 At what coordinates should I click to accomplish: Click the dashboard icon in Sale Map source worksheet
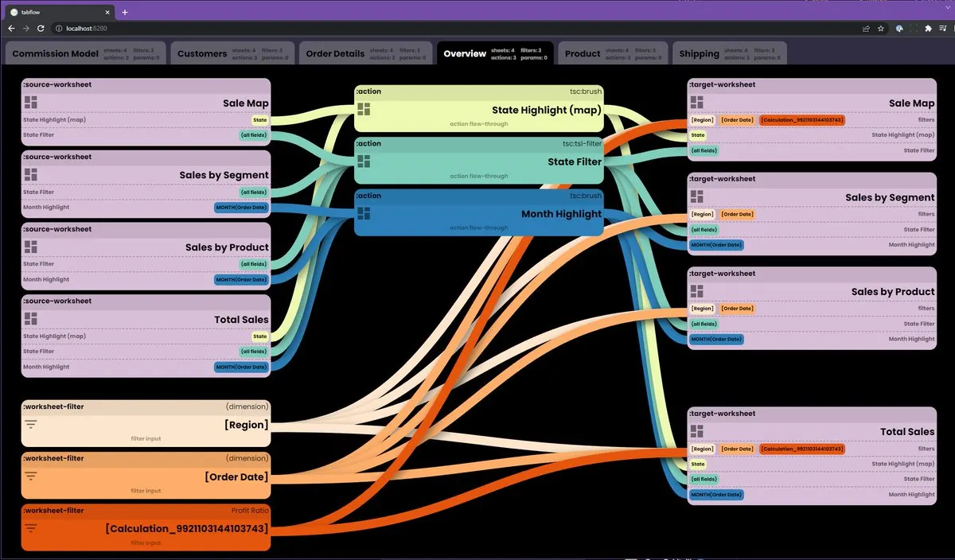(31, 103)
